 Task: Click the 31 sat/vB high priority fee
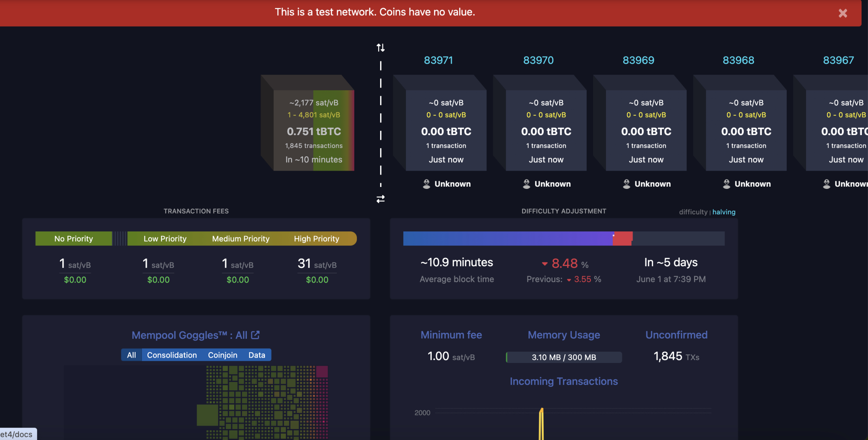point(317,264)
